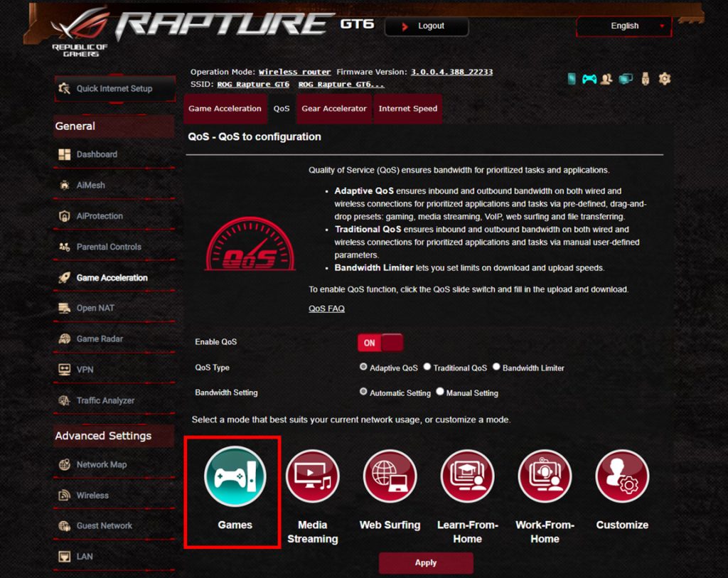Click the truncated ROG_Rapture_GT6... SSID link
Screen dimensions: 728x578
pos(341,85)
